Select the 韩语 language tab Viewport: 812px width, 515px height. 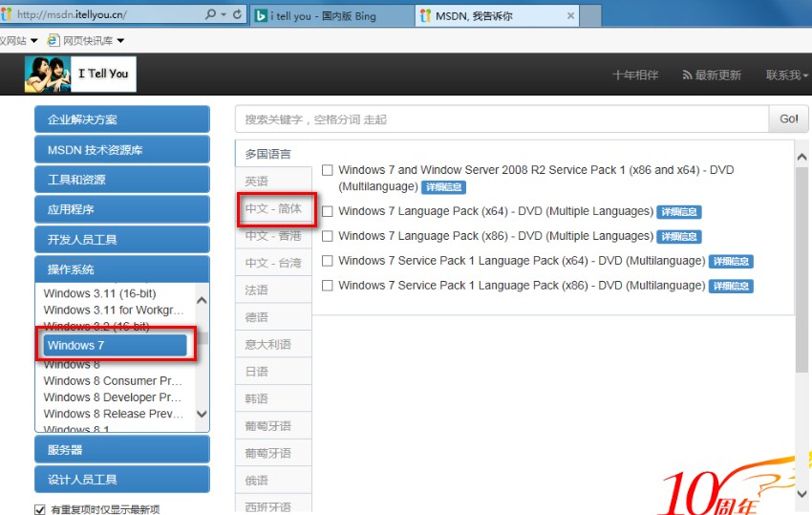(x=273, y=399)
